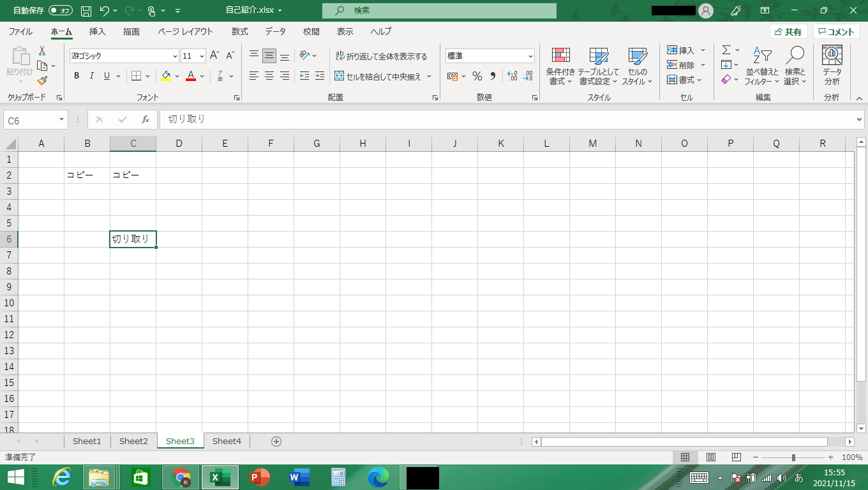Open Cell Styles (セルのスタイル)

[x=637, y=66]
